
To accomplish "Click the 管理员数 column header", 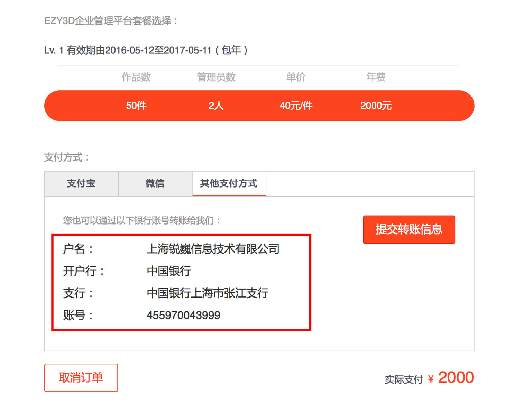I will [216, 77].
